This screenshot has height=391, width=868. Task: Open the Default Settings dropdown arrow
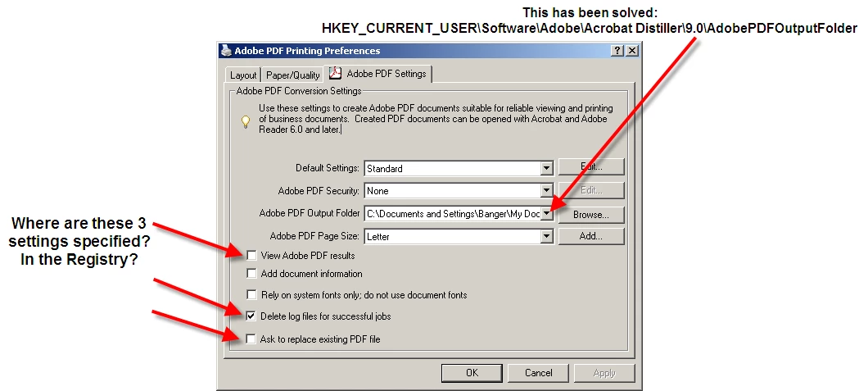coord(547,168)
